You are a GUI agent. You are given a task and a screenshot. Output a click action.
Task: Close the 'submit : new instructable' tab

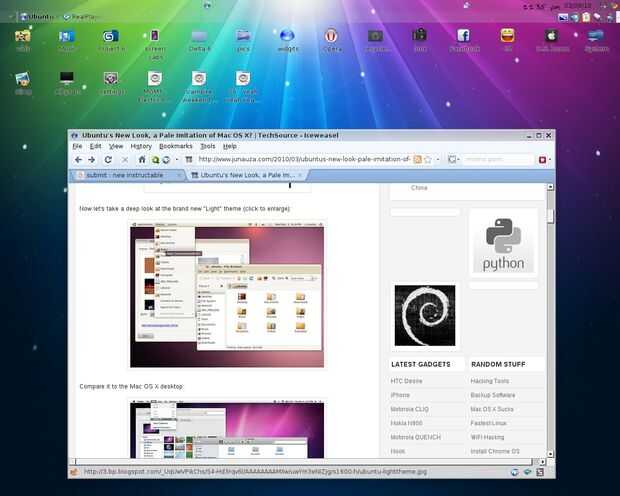point(179,175)
